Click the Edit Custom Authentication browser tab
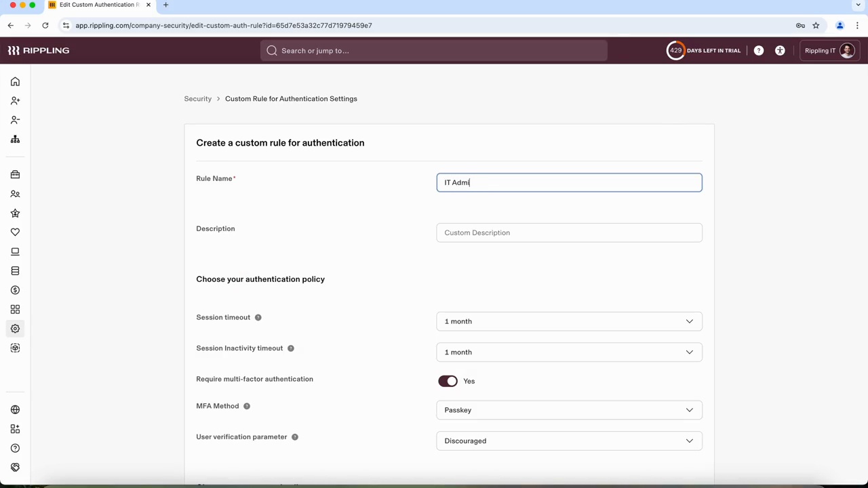 click(98, 5)
